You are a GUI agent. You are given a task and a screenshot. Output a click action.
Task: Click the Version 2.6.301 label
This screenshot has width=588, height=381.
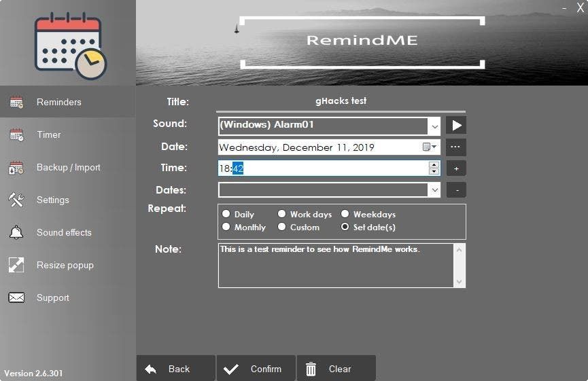(x=33, y=373)
